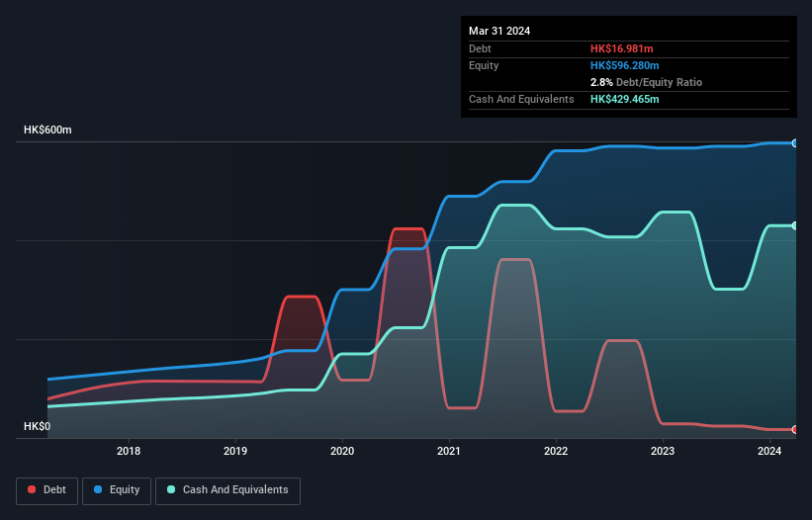This screenshot has height=520, width=812.
Task: Click the 2022 x-axis label
Action: pyautogui.click(x=556, y=451)
